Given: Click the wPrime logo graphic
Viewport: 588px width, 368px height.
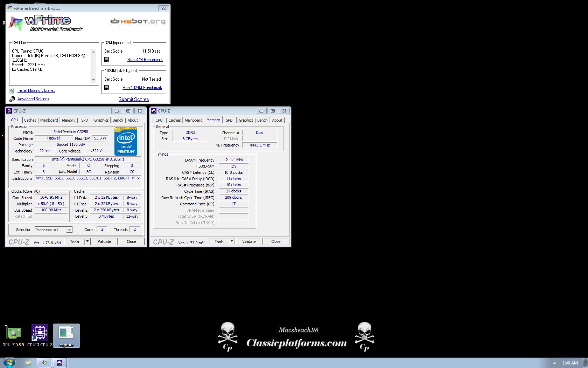Looking at the screenshot, I should tap(45, 23).
